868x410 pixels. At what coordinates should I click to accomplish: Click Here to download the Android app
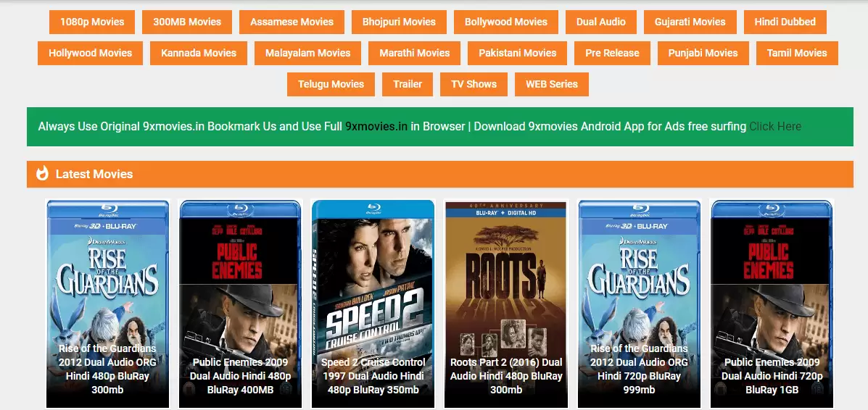[x=775, y=126]
